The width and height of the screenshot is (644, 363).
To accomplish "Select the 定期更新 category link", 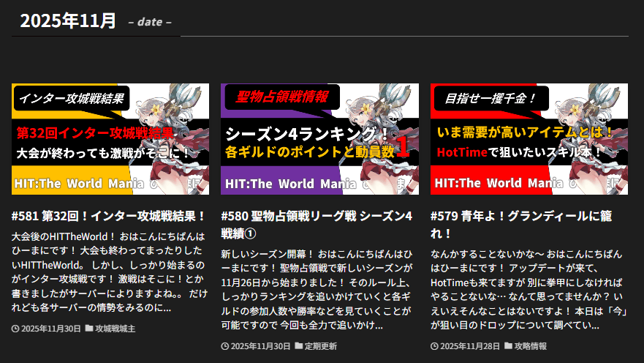I will (320, 345).
